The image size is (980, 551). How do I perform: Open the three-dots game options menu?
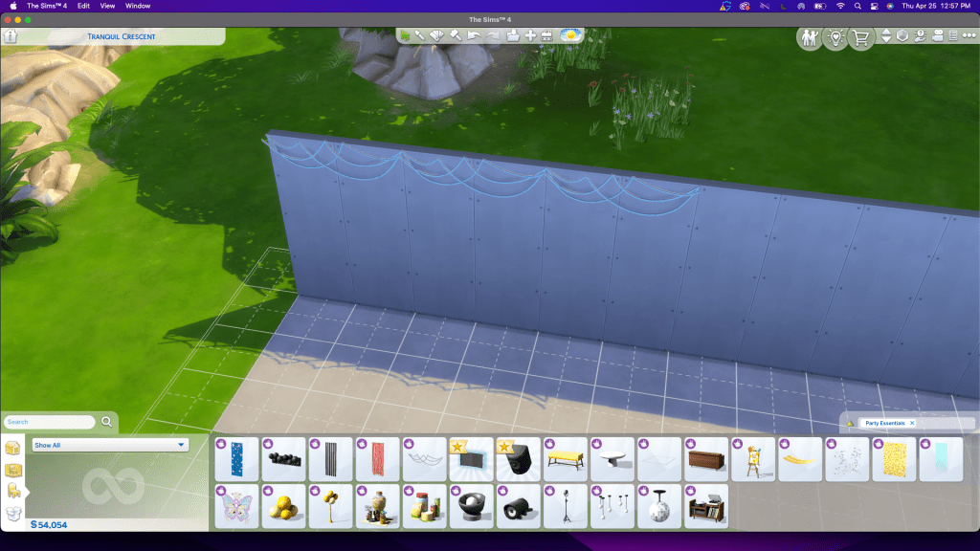click(x=968, y=36)
